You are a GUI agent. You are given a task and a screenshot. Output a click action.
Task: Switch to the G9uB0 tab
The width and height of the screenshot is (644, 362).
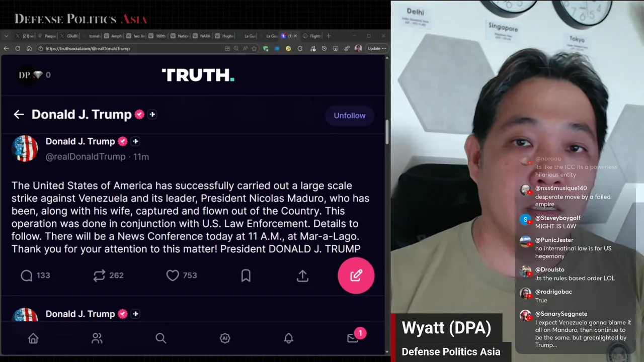point(69,36)
